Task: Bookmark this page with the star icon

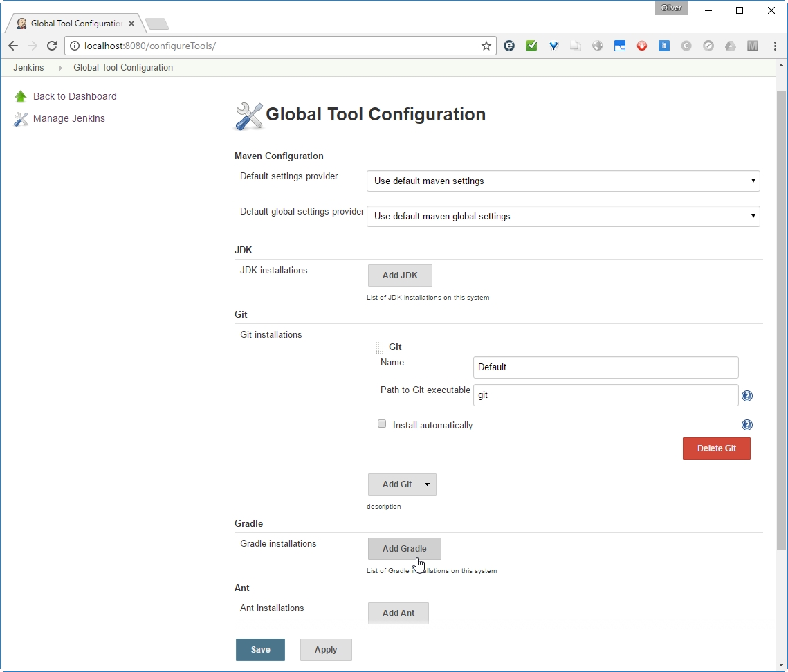Action: pos(486,46)
